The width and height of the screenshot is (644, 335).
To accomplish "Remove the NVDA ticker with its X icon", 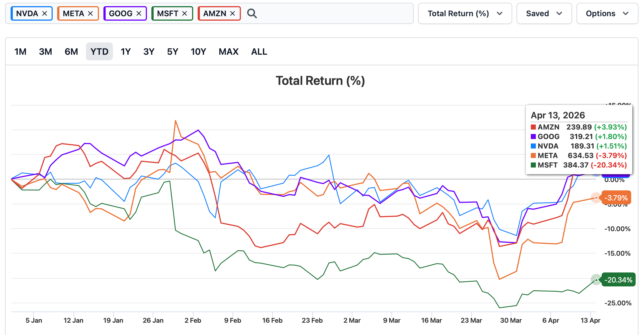I will click(x=45, y=13).
